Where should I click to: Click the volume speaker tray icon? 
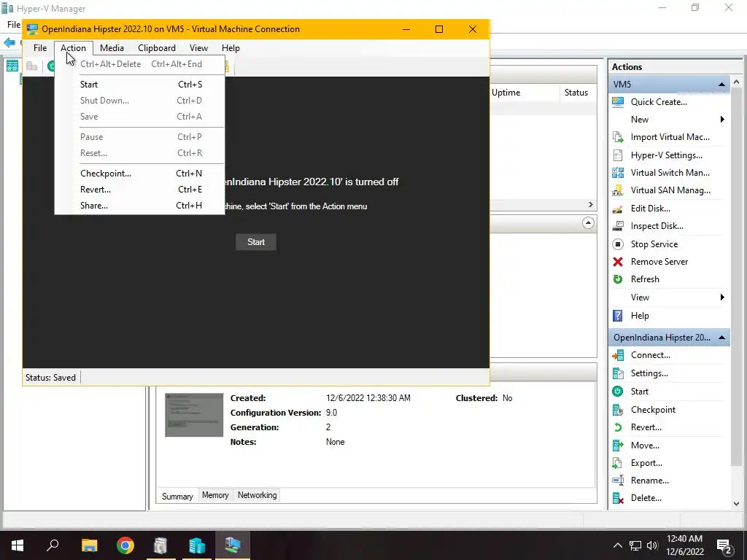[x=652, y=545]
